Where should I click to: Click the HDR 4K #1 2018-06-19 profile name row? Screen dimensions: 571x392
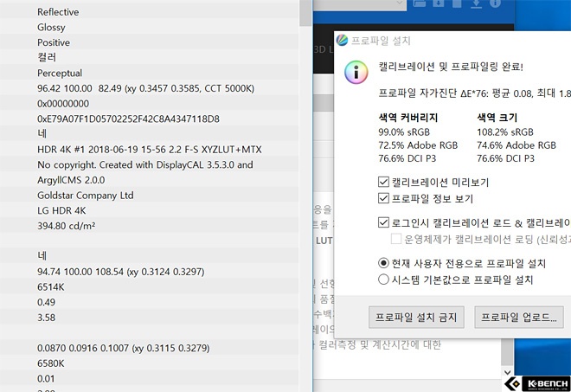[150, 150]
